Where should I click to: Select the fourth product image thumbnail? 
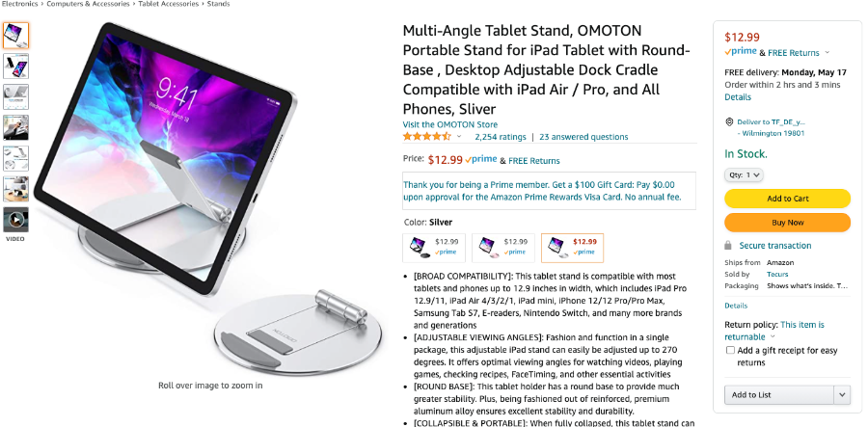click(x=16, y=128)
